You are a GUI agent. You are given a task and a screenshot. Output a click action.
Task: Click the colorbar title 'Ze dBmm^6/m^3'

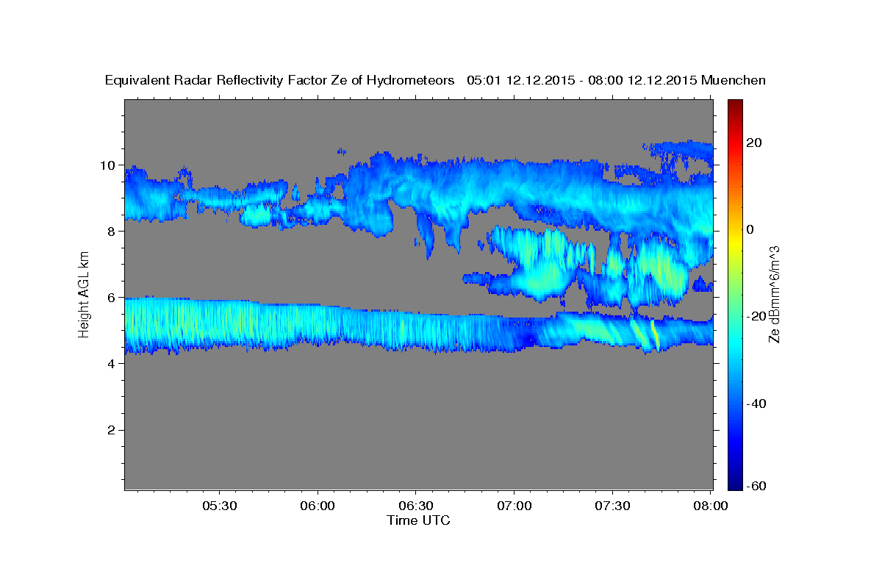click(x=775, y=295)
